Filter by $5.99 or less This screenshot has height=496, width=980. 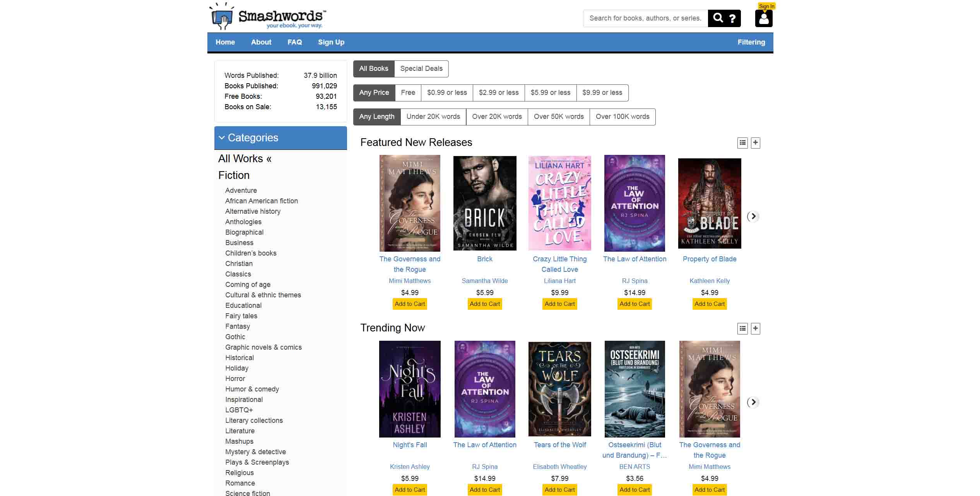click(x=551, y=93)
